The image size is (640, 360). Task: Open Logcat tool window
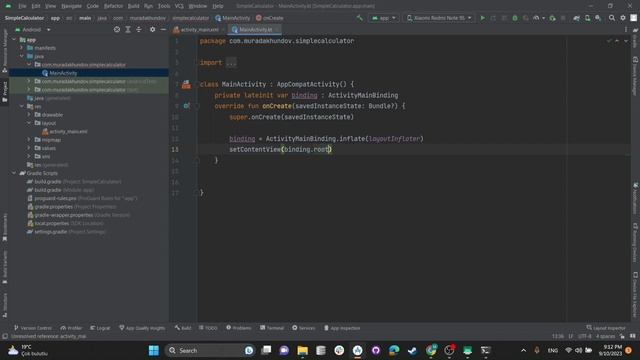point(100,328)
